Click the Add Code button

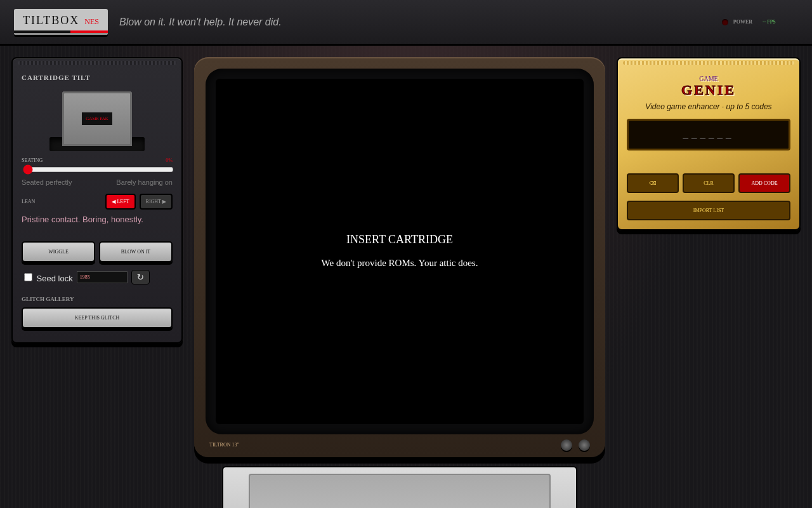[764, 183]
